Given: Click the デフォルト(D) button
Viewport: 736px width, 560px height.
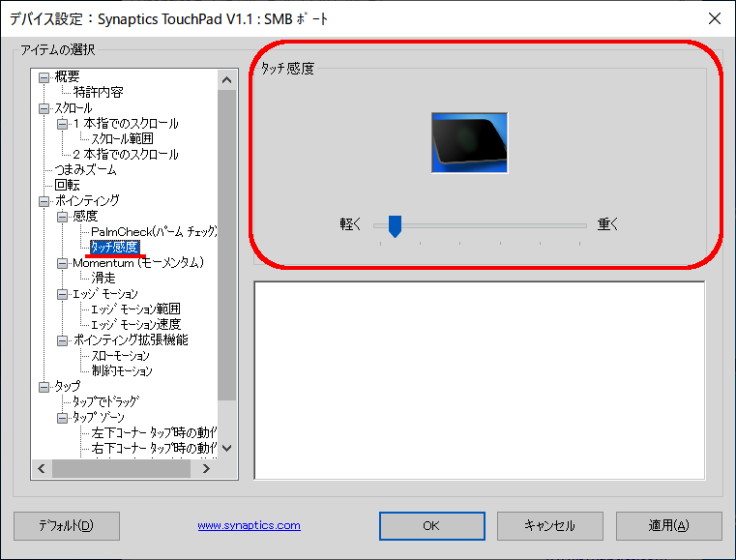Looking at the screenshot, I should (67, 526).
